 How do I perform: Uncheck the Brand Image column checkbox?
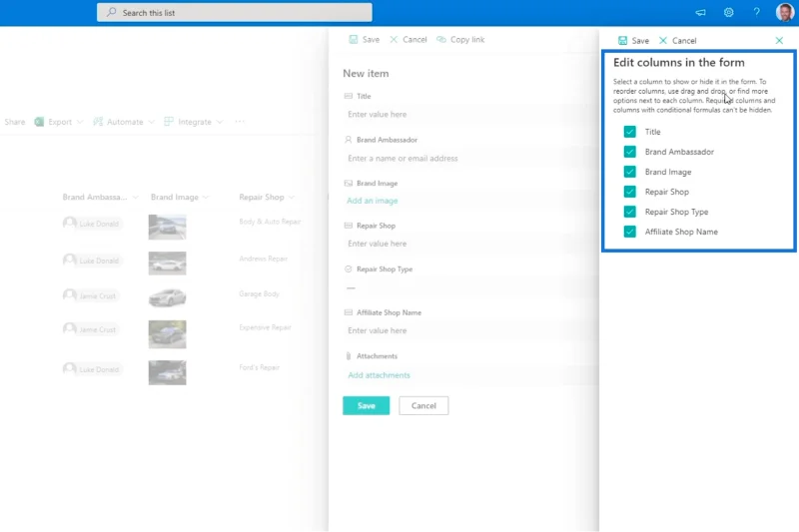tap(630, 172)
